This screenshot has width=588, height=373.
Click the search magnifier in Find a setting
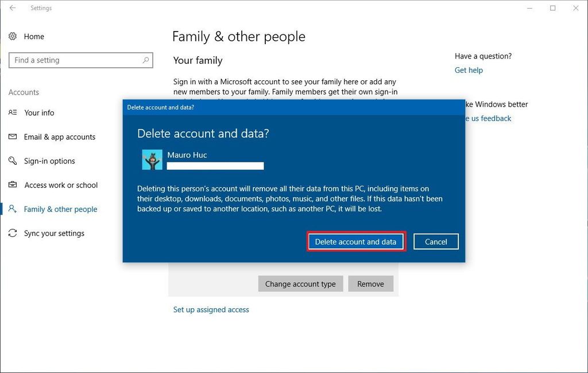pyautogui.click(x=146, y=60)
